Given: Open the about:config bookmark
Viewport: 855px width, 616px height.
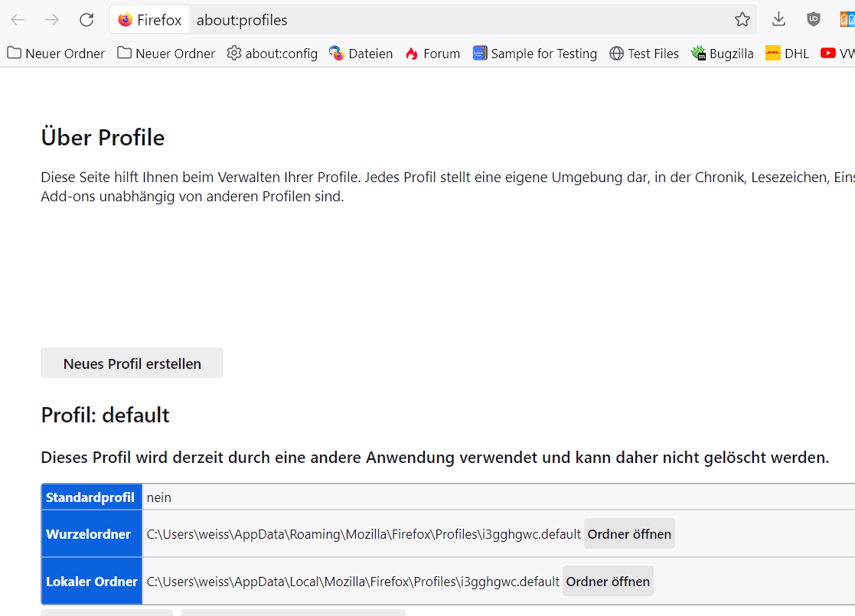Looking at the screenshot, I should [x=272, y=54].
